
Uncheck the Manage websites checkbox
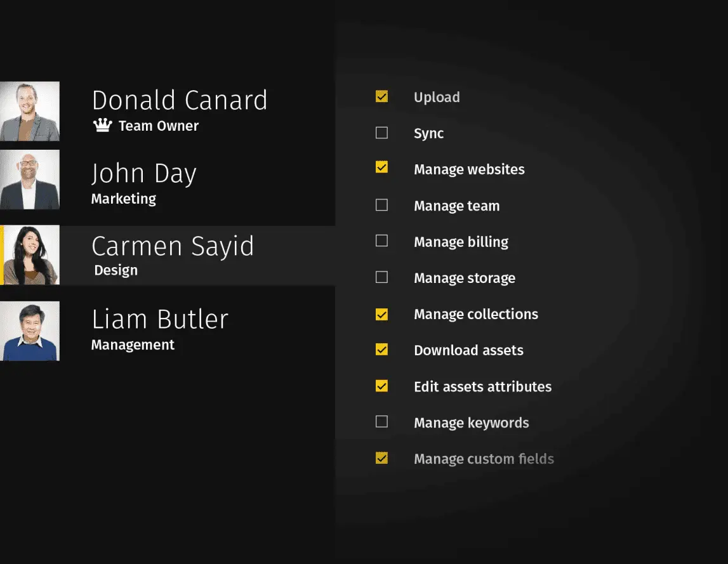pyautogui.click(x=381, y=167)
